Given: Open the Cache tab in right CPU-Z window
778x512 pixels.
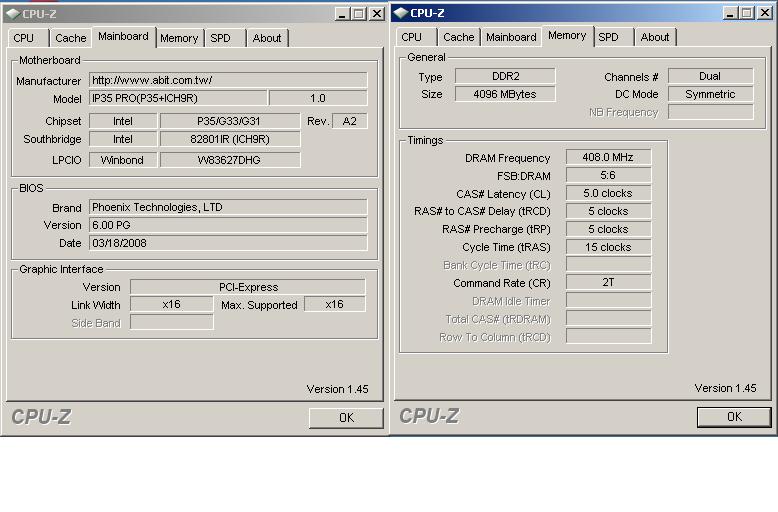Looking at the screenshot, I should pyautogui.click(x=458, y=37).
